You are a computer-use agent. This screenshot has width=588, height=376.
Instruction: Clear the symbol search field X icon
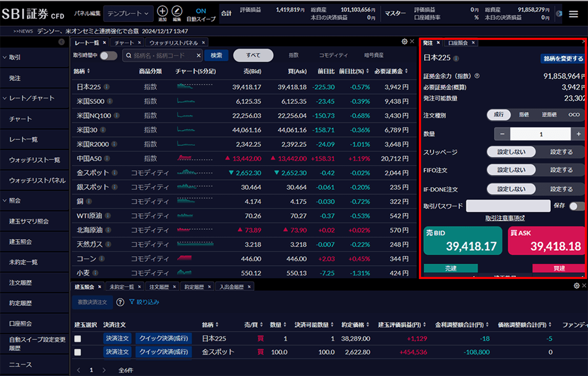tap(198, 55)
